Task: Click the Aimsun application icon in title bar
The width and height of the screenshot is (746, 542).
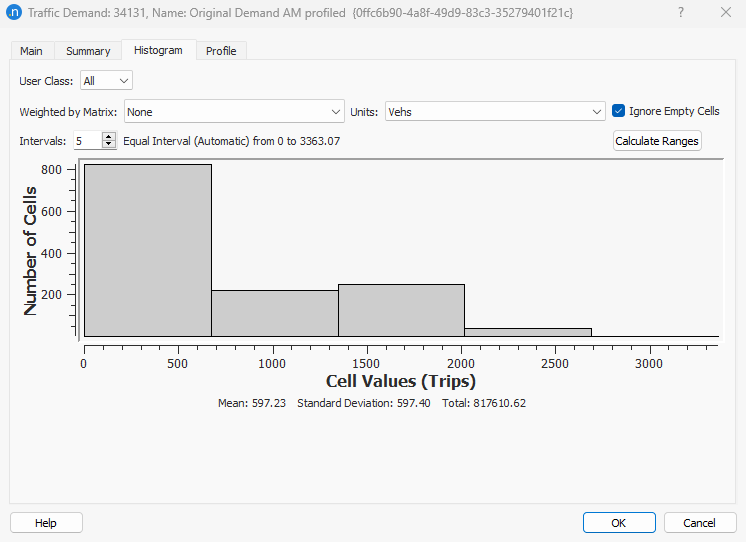Action: tap(14, 12)
